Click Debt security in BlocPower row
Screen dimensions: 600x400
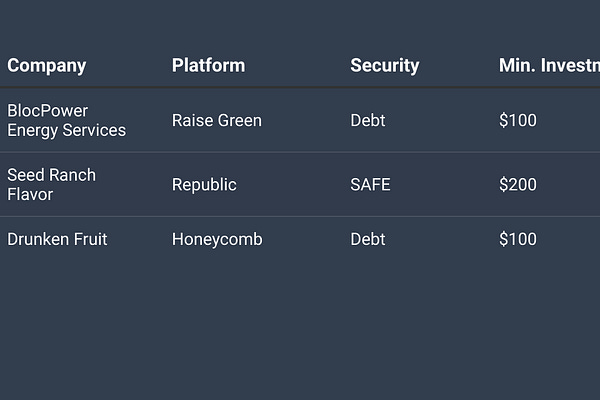[368, 121]
